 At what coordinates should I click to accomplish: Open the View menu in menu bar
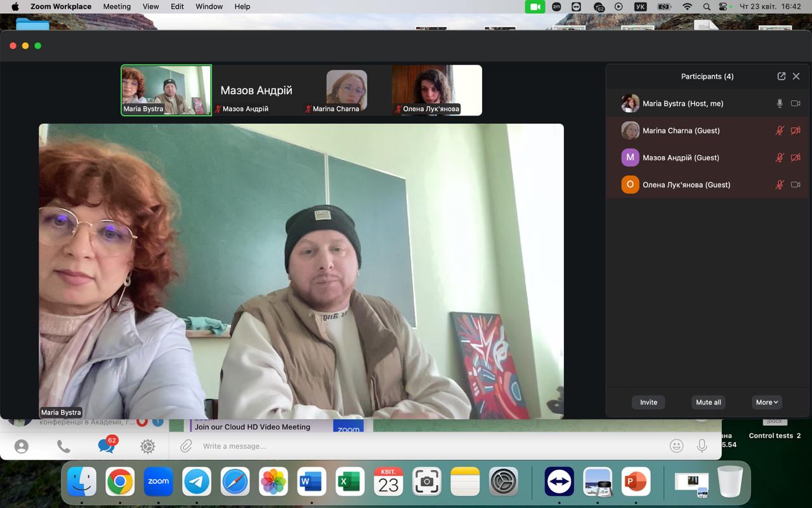coord(151,6)
